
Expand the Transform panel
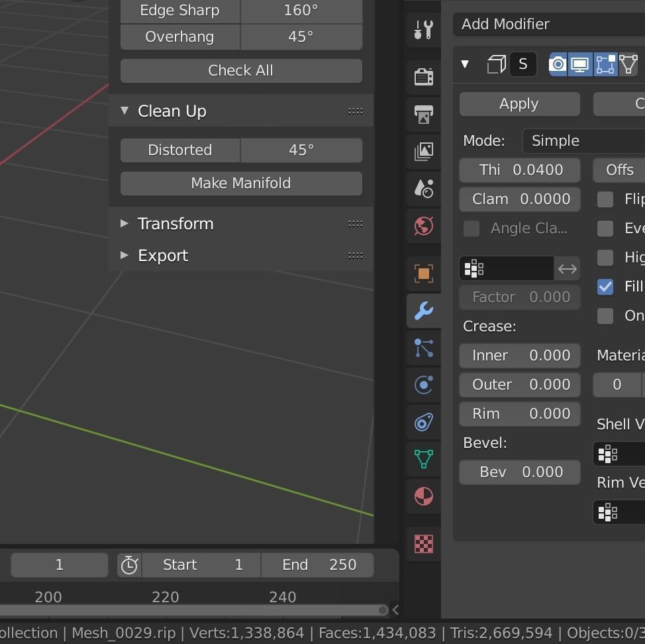[124, 223]
